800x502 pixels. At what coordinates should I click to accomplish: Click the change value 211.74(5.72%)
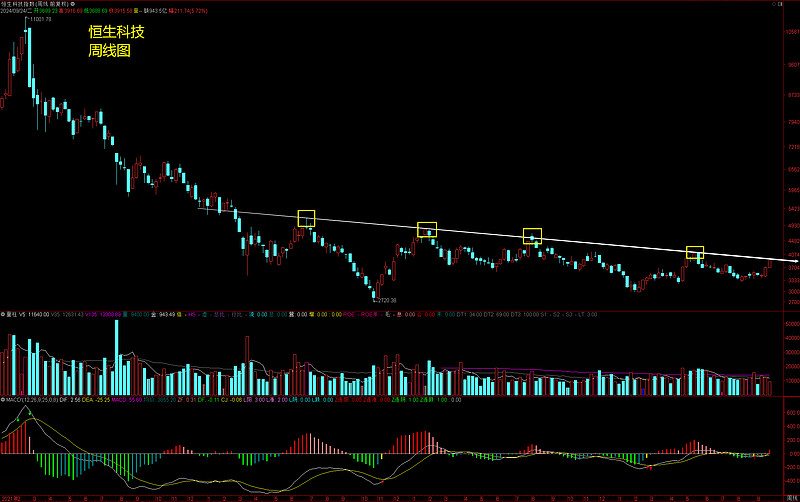click(190, 10)
